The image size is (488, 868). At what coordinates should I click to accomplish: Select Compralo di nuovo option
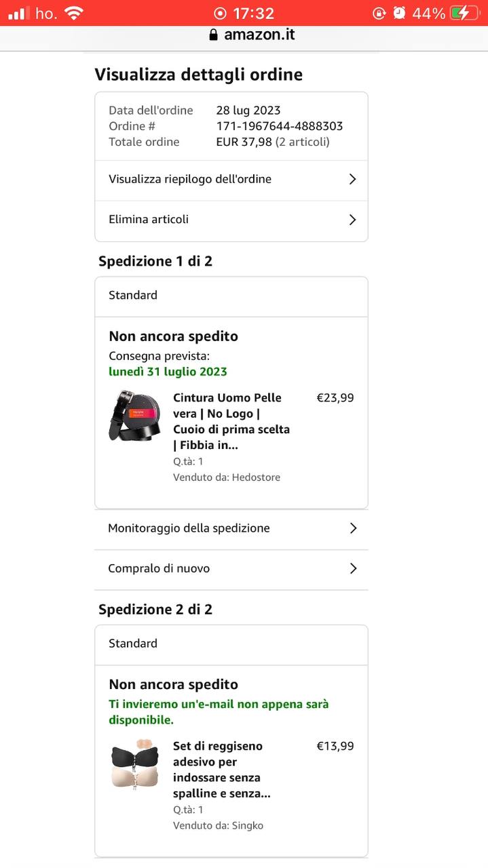click(x=159, y=569)
